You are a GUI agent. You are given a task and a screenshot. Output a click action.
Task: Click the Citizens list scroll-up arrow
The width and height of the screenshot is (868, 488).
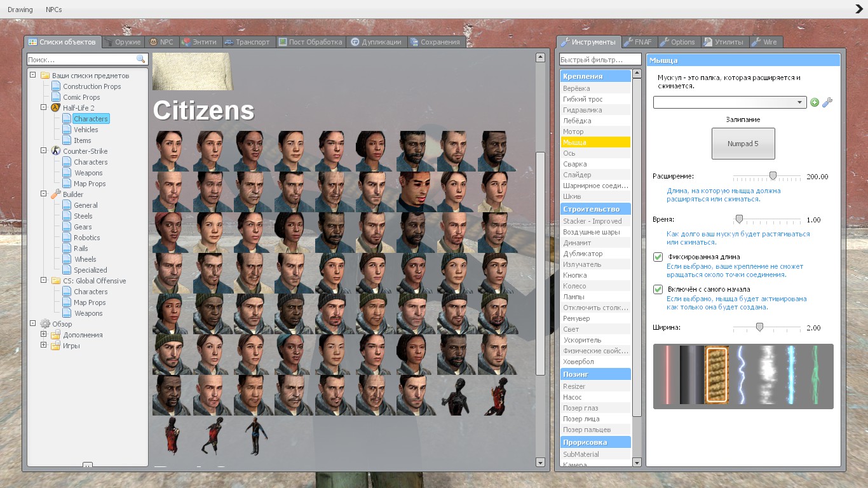pyautogui.click(x=540, y=57)
